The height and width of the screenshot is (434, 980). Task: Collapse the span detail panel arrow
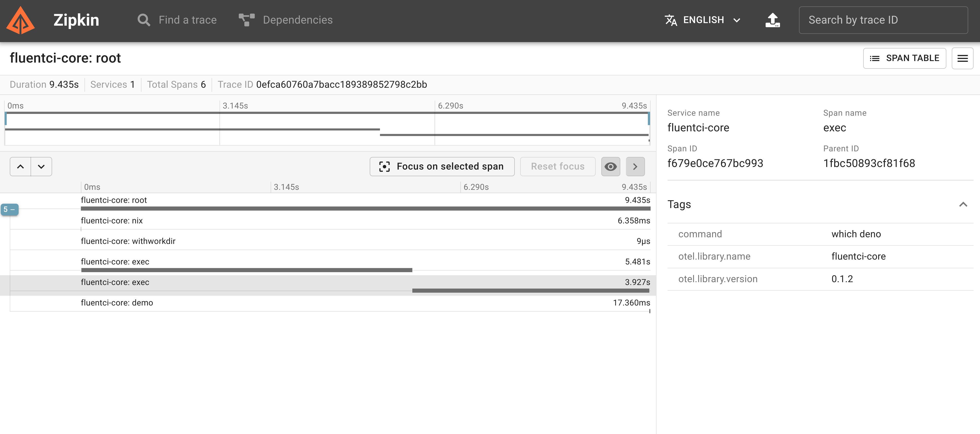[x=635, y=166]
